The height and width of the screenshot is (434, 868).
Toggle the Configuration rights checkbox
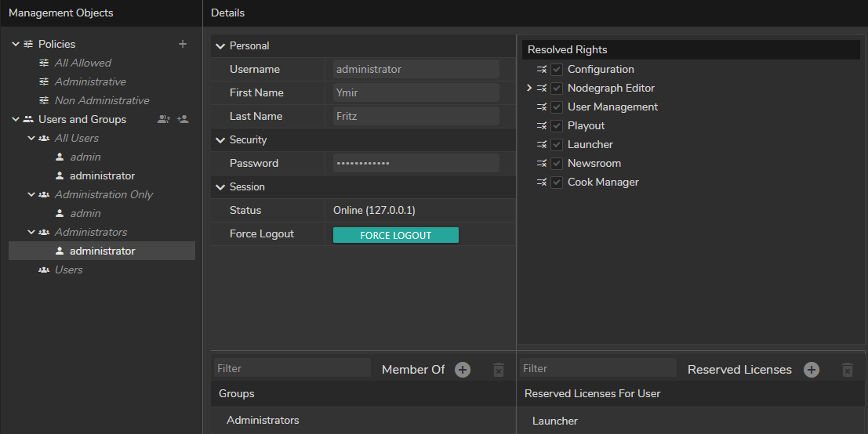[557, 70]
